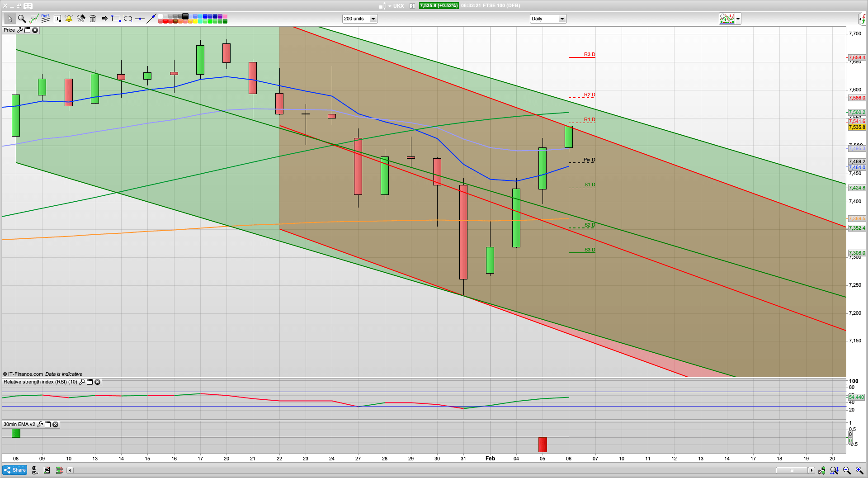
Task: Open the Daily timeframe dropdown
Action: pos(562,19)
